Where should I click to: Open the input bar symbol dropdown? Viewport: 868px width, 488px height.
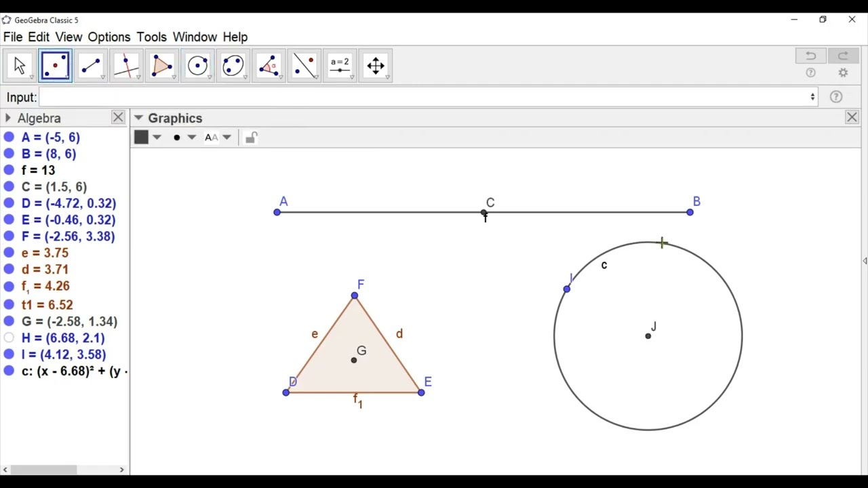point(812,97)
